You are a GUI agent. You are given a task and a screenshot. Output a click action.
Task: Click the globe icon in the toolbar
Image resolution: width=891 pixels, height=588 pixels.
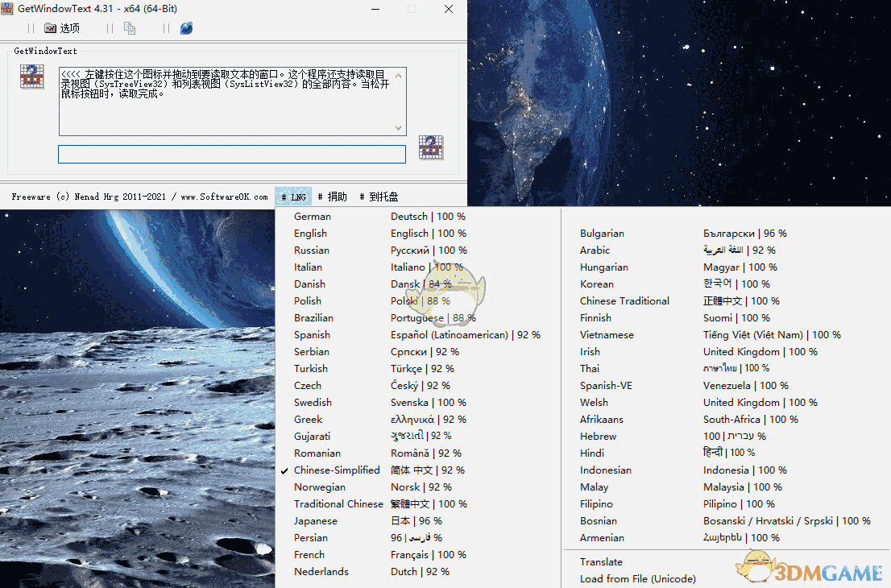[x=185, y=27]
